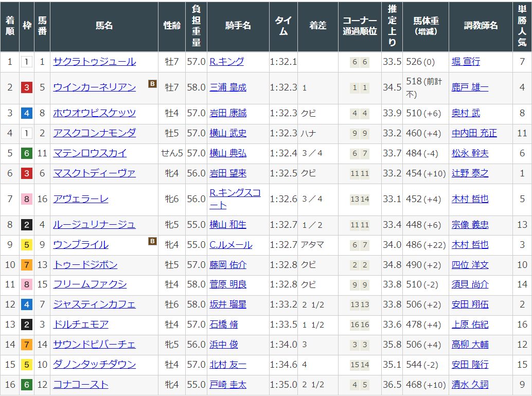Open the ダノンタッチダウン horse link
This screenshot has height=396, width=532.
(x=95, y=365)
